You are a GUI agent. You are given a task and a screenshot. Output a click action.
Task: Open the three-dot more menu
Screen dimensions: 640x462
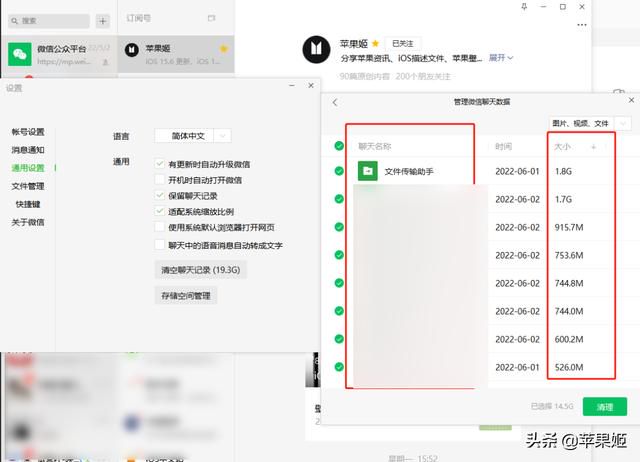[x=582, y=25]
